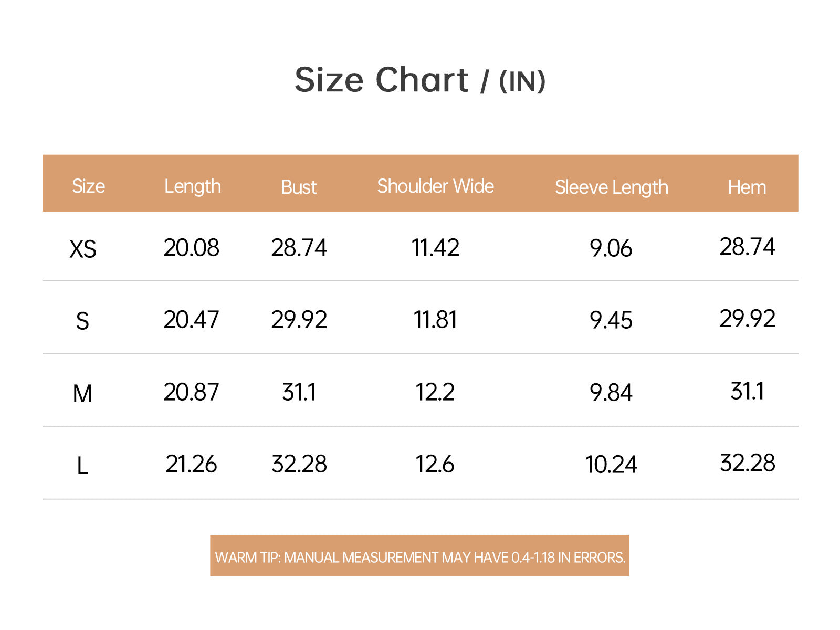Image resolution: width=840 pixels, height=630 pixels.
Task: Select M shoulder wide value 12.2
Action: tap(435, 392)
